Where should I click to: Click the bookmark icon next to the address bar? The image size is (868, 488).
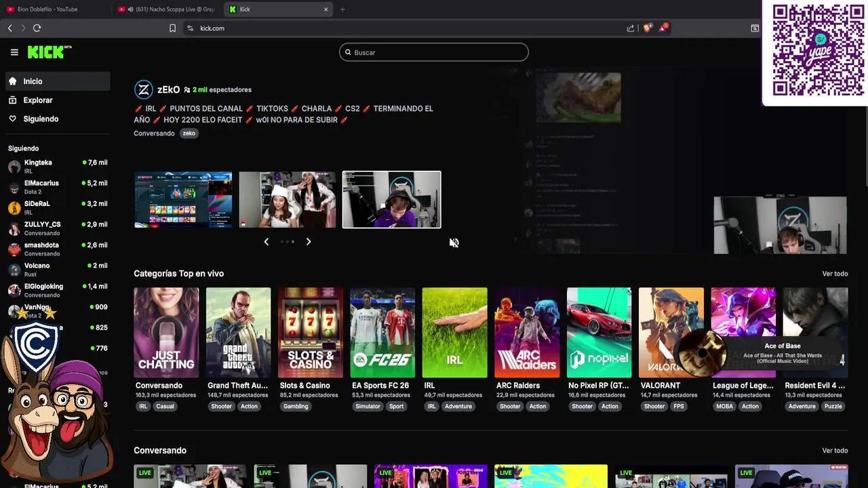(x=172, y=28)
